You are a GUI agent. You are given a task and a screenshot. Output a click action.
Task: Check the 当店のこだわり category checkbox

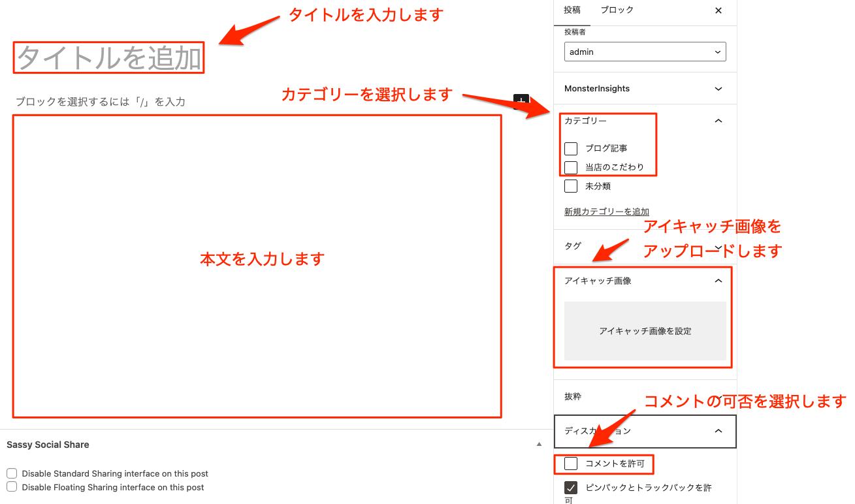(x=571, y=167)
